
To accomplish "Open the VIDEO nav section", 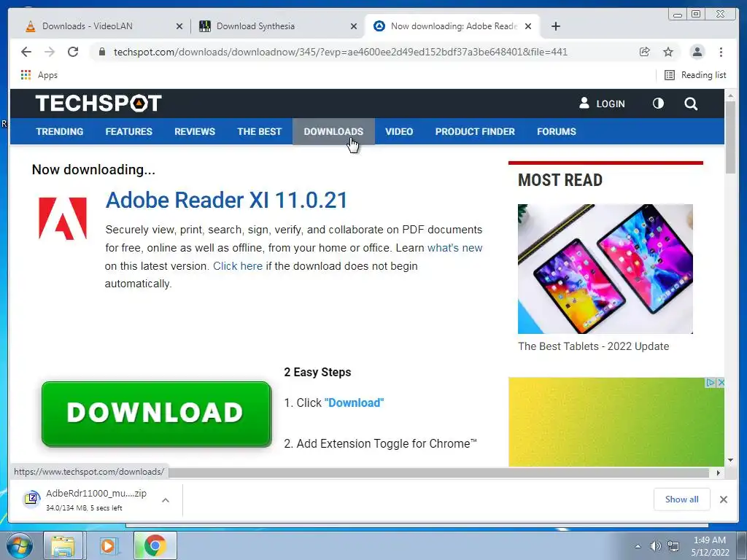I will pyautogui.click(x=399, y=131).
